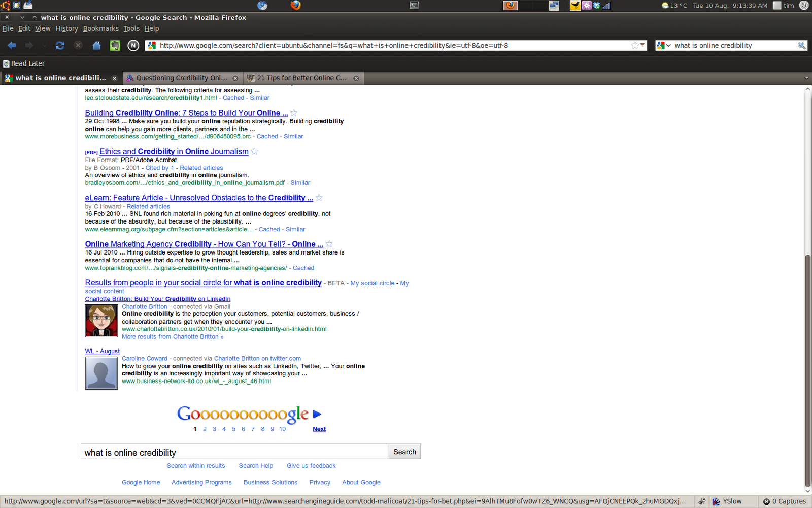Star the eLearn Feature Article result
812x508 pixels.
click(319, 198)
